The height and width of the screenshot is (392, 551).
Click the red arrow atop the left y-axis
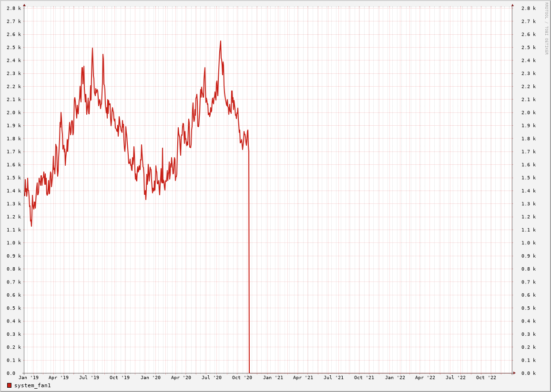24,5
